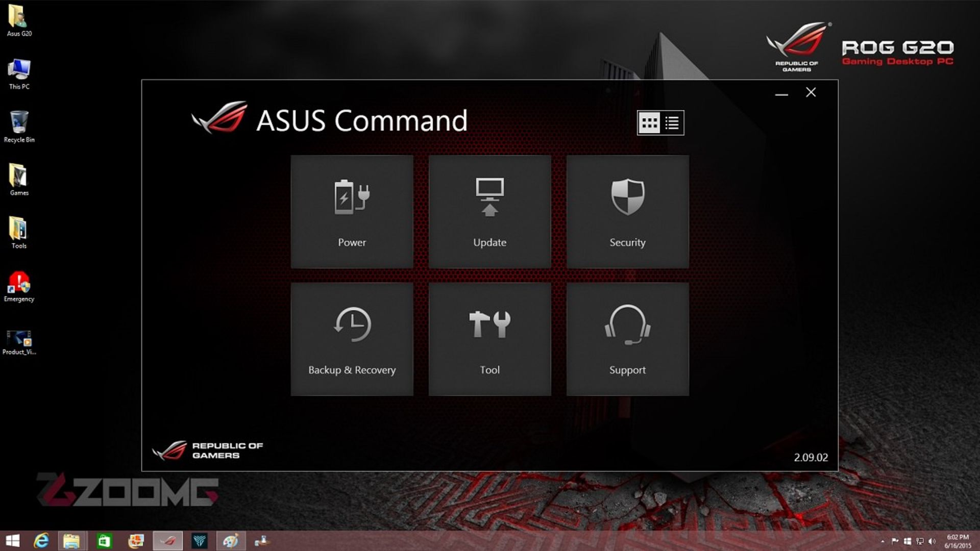Close the ASUS Command window

tap(811, 92)
